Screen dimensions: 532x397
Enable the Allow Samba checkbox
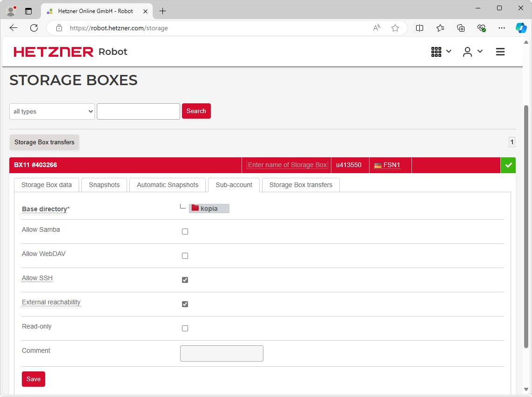tap(185, 231)
